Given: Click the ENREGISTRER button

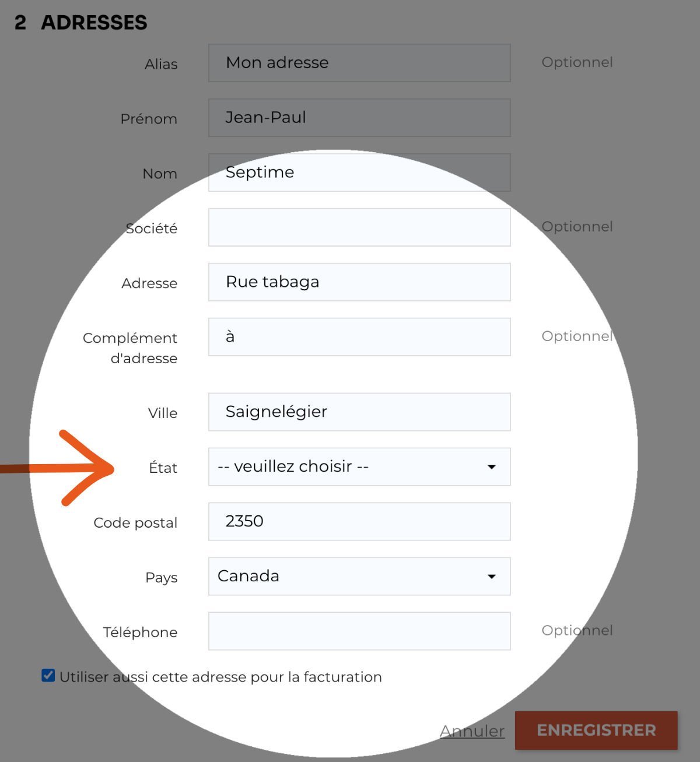Looking at the screenshot, I should [x=596, y=731].
